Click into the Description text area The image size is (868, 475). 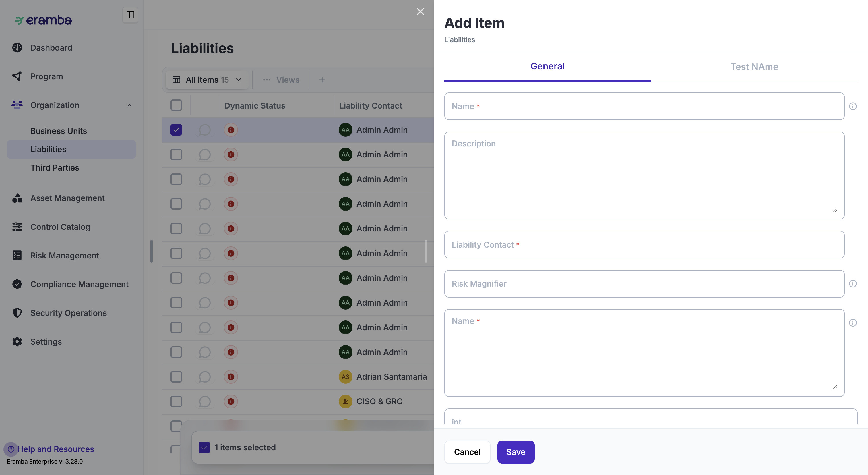pyautogui.click(x=644, y=175)
